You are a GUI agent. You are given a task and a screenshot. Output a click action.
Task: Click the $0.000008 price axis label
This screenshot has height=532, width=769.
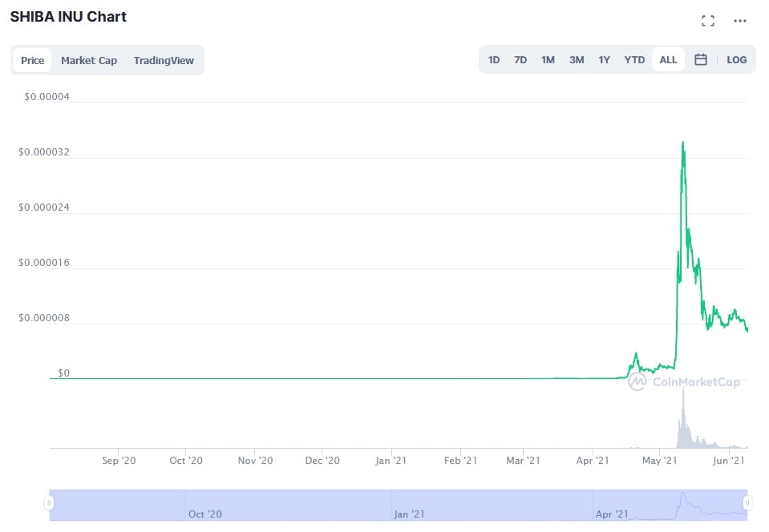point(44,318)
